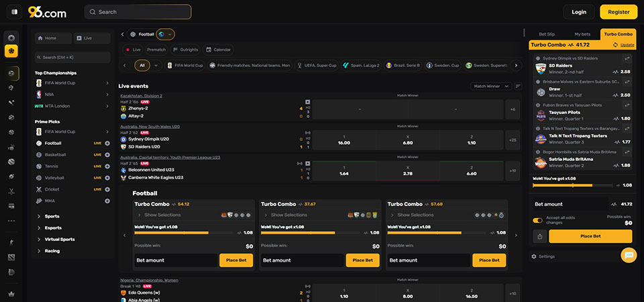
Task: Select the Live filter tab
Action: click(x=133, y=50)
